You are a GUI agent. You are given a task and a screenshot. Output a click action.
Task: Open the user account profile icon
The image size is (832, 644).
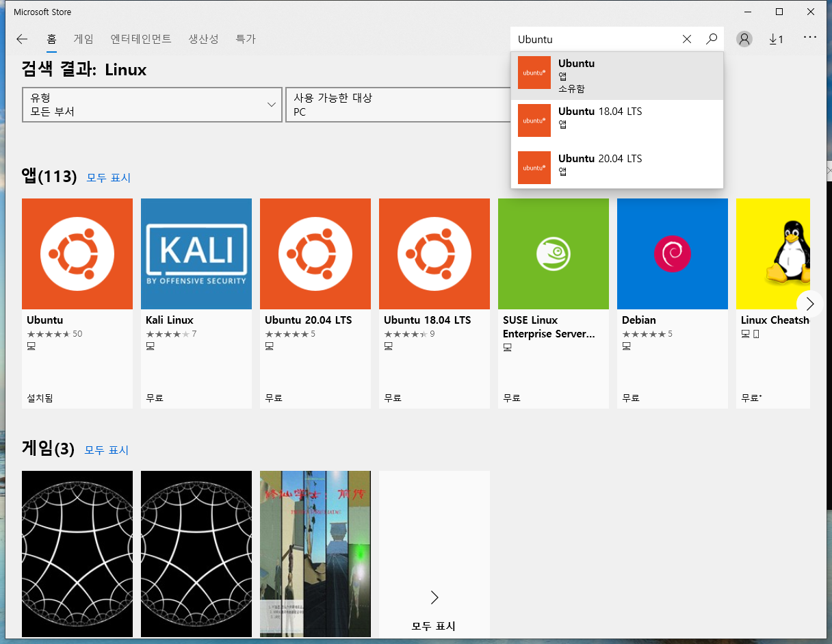click(744, 39)
